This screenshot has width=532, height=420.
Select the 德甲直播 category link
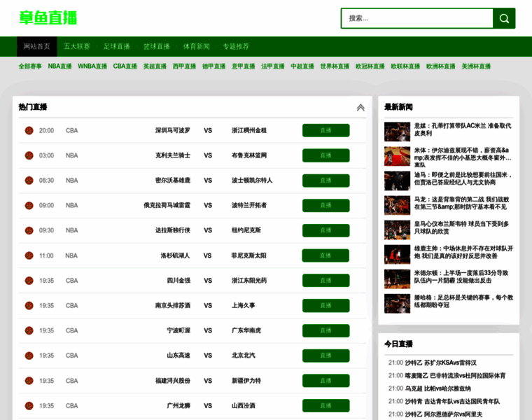coord(213,66)
